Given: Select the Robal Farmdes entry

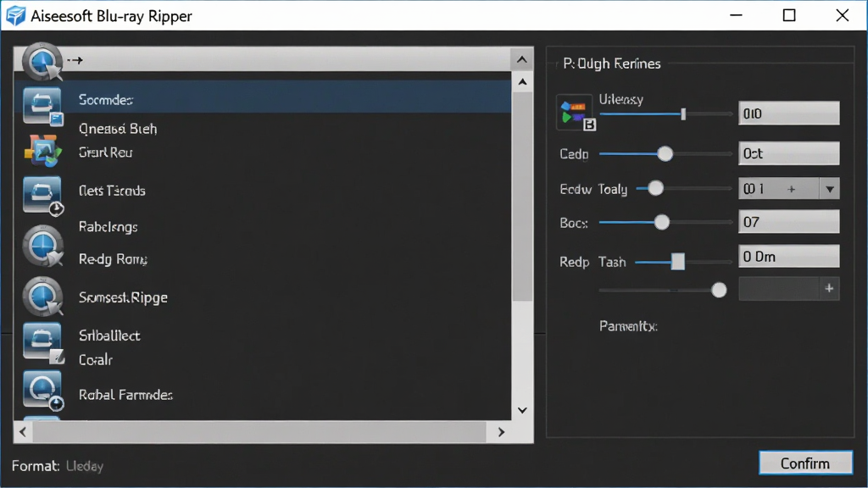Looking at the screenshot, I should [x=125, y=395].
